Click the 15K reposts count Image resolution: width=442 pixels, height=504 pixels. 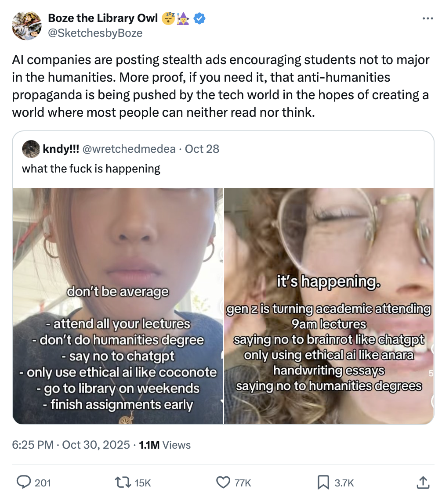[x=143, y=483]
